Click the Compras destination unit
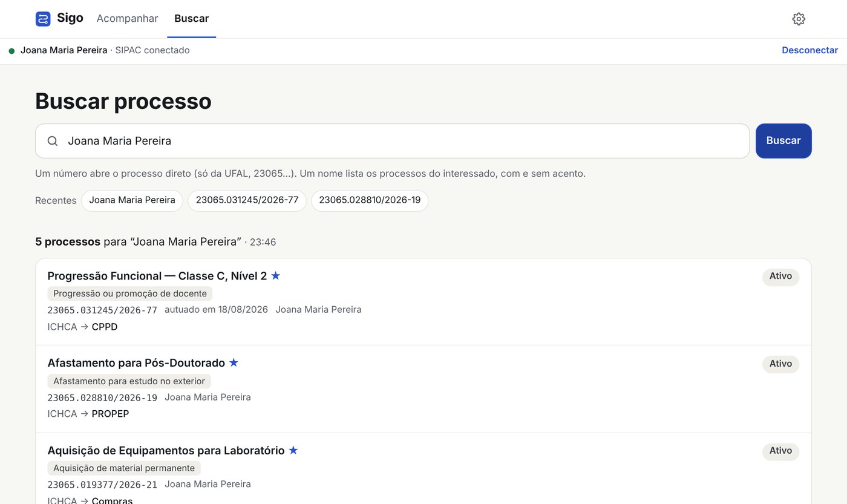The width and height of the screenshot is (847, 504). pyautogui.click(x=112, y=500)
